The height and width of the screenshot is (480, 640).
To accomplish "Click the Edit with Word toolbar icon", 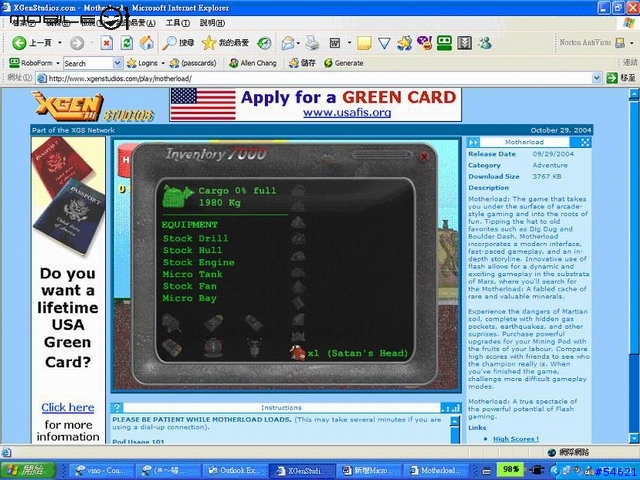I will [335, 42].
